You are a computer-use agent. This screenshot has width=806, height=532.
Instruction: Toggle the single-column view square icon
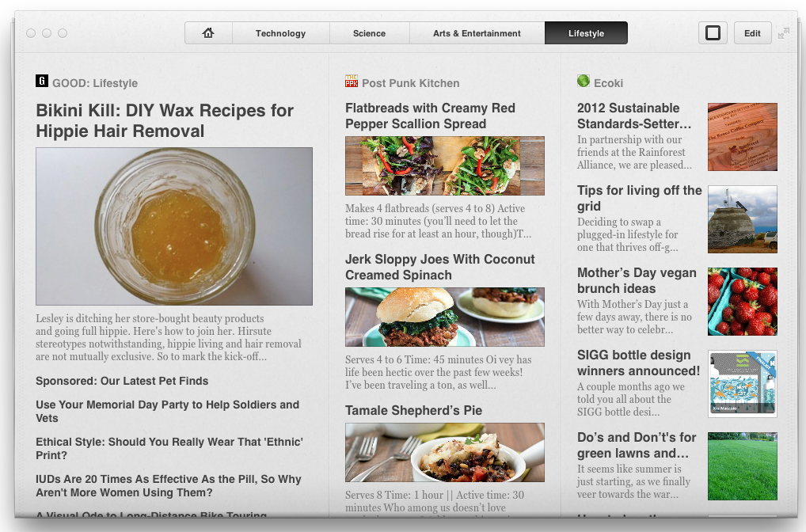click(713, 33)
